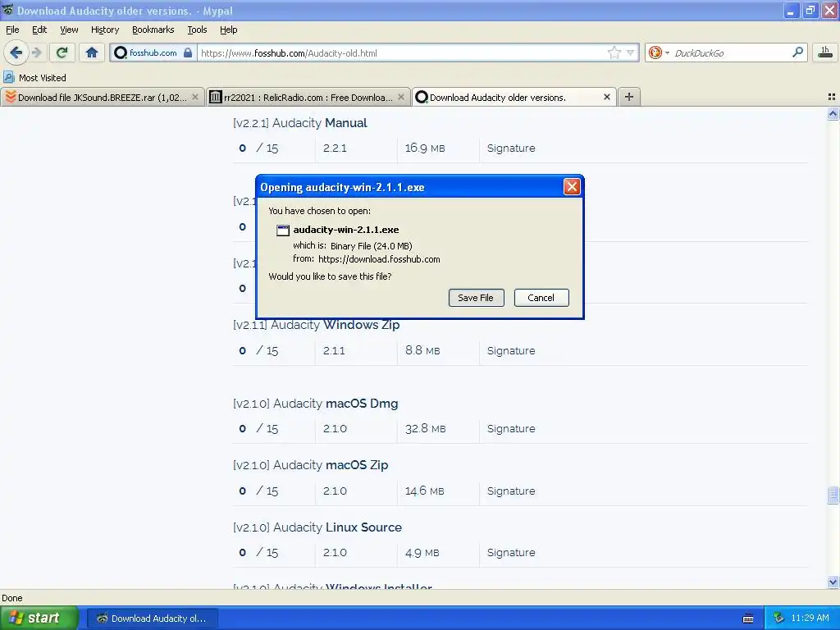Image resolution: width=840 pixels, height=630 pixels.
Task: Open the Windows start menu
Action: click(39, 619)
